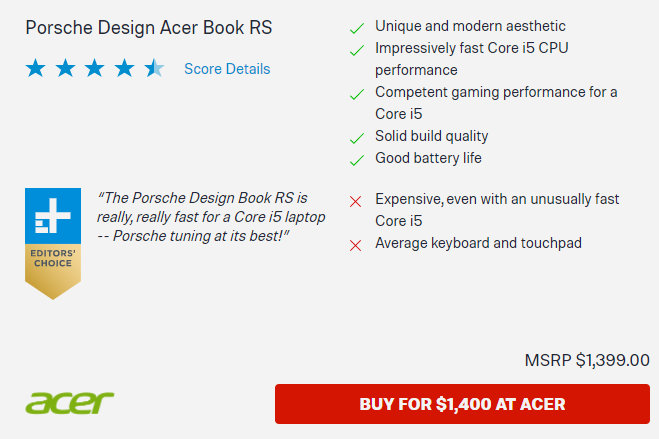The height and width of the screenshot is (439, 659).
Task: Click checkmark next to Solid build quality
Action: (356, 138)
